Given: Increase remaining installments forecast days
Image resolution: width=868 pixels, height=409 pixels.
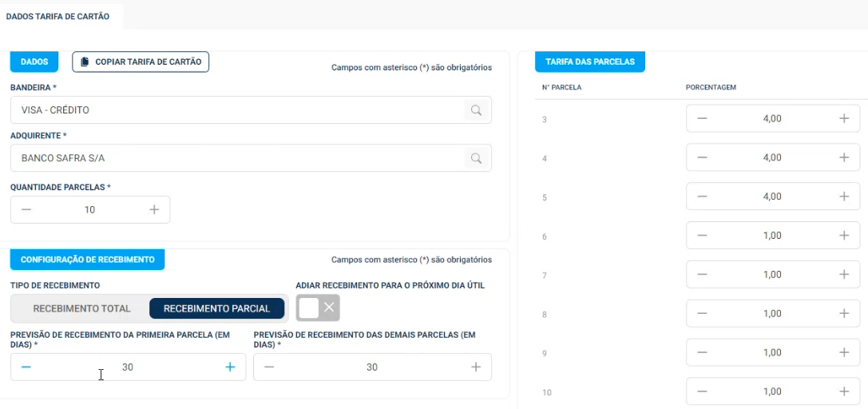Looking at the screenshot, I should pos(476,367).
